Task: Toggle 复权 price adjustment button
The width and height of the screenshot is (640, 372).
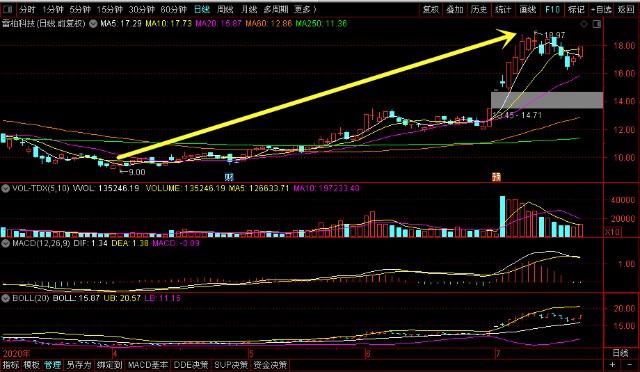Action: click(x=430, y=9)
